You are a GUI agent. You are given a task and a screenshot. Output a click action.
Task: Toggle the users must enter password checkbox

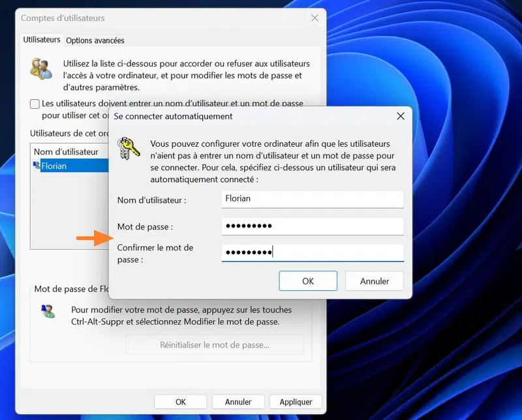point(35,104)
